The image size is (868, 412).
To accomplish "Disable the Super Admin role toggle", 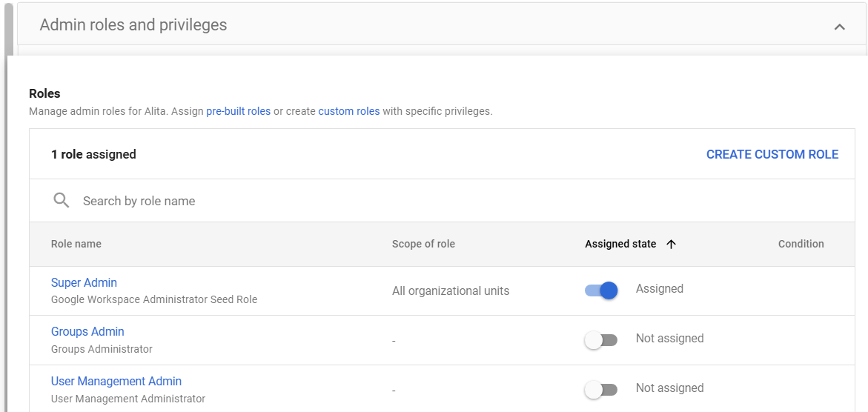I will click(x=601, y=290).
